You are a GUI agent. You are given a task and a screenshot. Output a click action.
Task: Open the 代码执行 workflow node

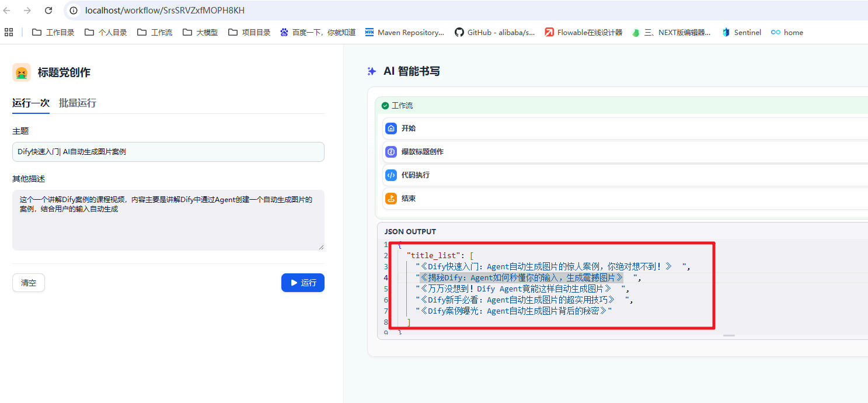click(x=626, y=175)
